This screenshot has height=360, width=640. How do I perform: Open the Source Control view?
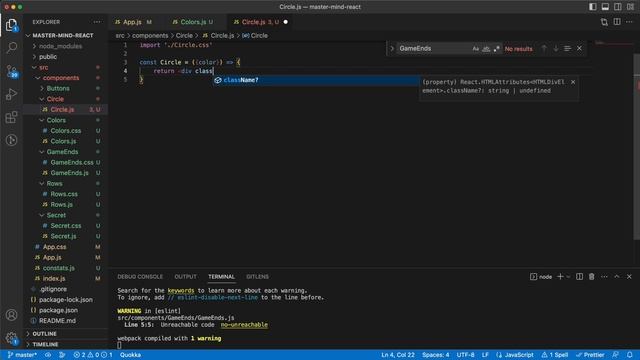point(11,71)
